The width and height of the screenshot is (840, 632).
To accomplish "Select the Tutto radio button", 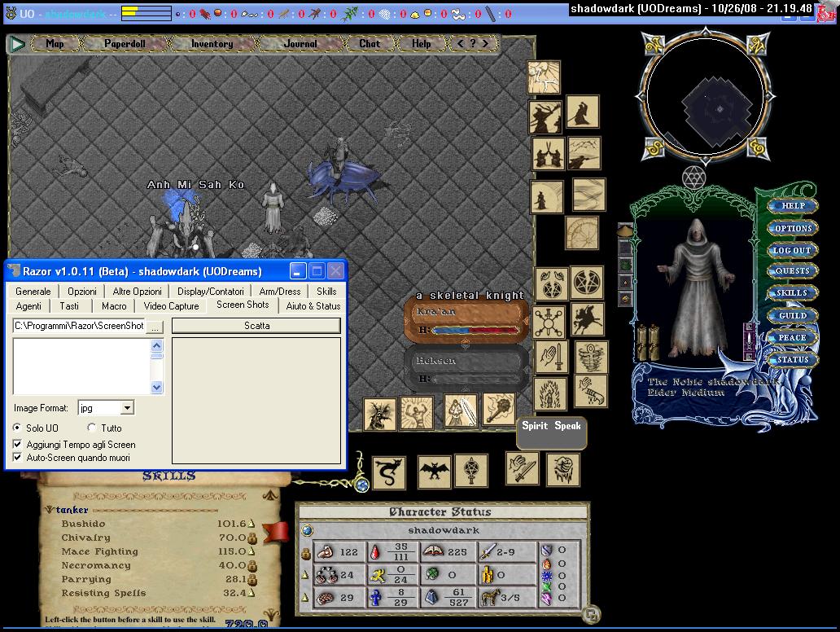I will pyautogui.click(x=92, y=428).
